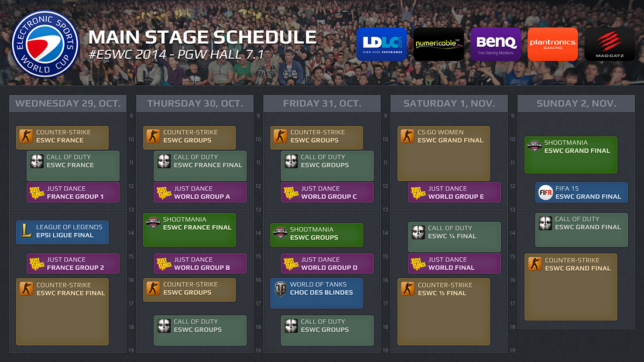Click the Numericable sponsor logo
Image resolution: width=644 pixels, height=362 pixels.
click(x=439, y=44)
